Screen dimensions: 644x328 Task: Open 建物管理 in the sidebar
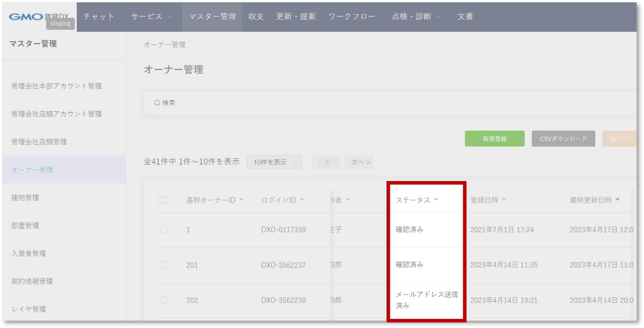tap(25, 197)
